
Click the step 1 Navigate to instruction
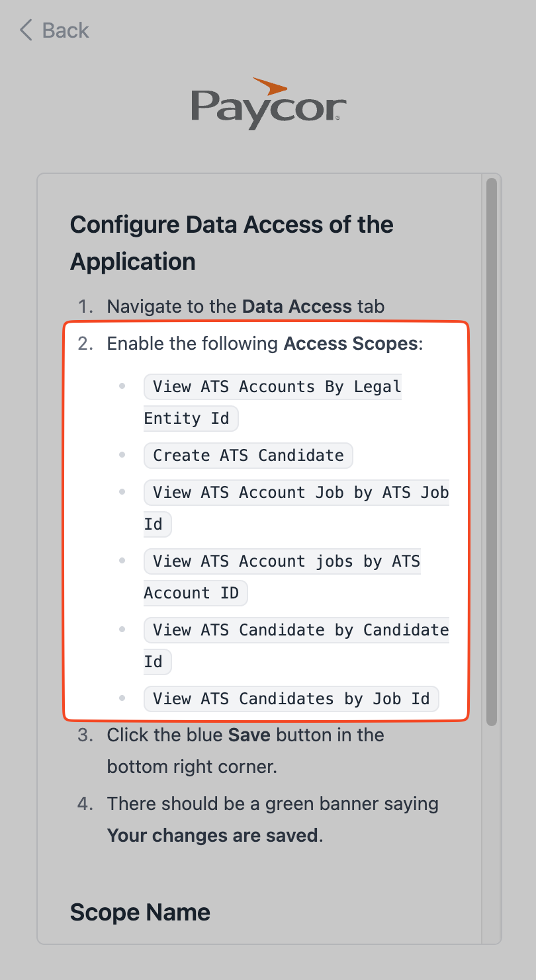pyautogui.click(x=173, y=307)
